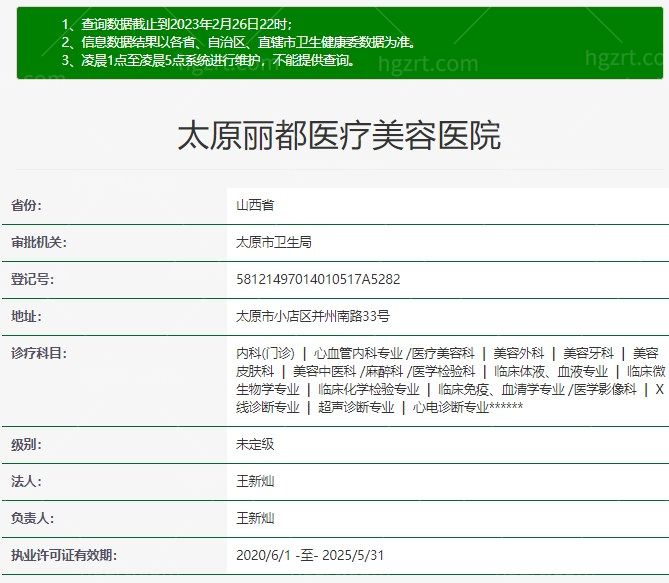This screenshot has height=583, width=669.
Task: Select the value 山西省
Action: click(x=255, y=205)
